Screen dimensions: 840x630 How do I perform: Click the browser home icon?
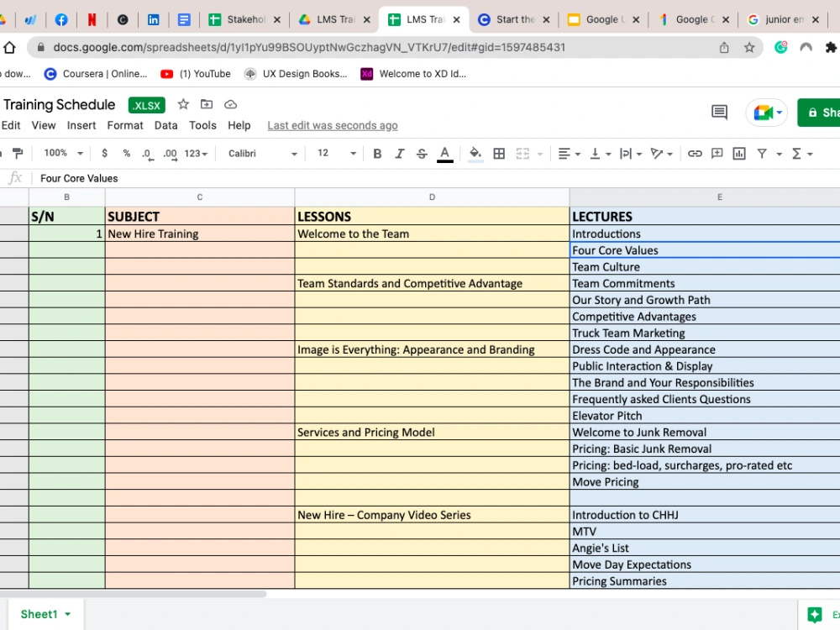[x=9, y=48]
